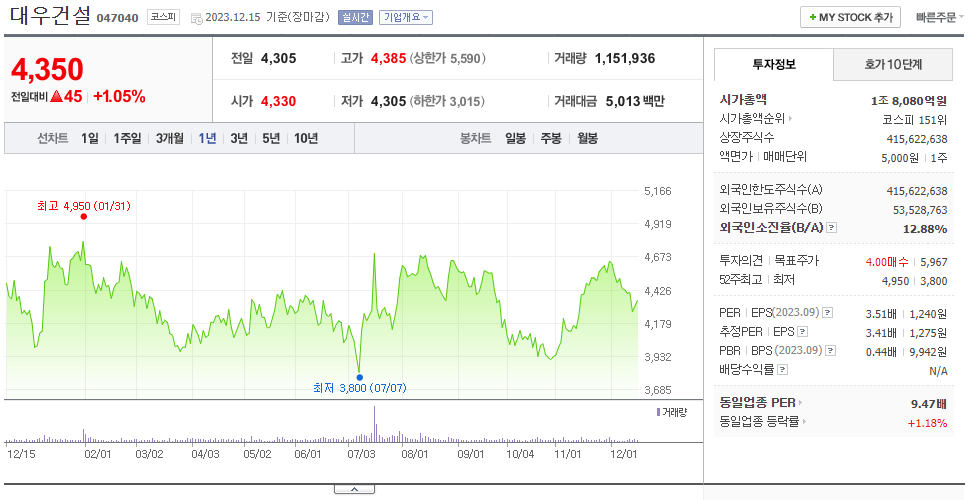Viewport: 968px width, 500px height.
Task: Click the blue lowest-price dot on chart
Action: [x=360, y=377]
